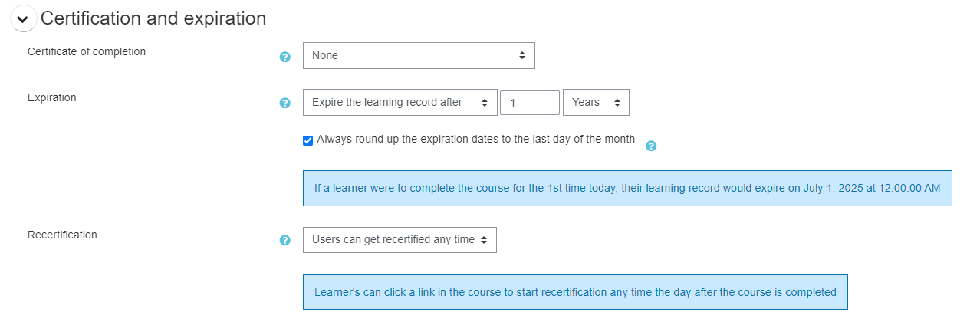The image size is (980, 319).
Task: Show help for rounding up expiration dates
Action: click(x=651, y=146)
